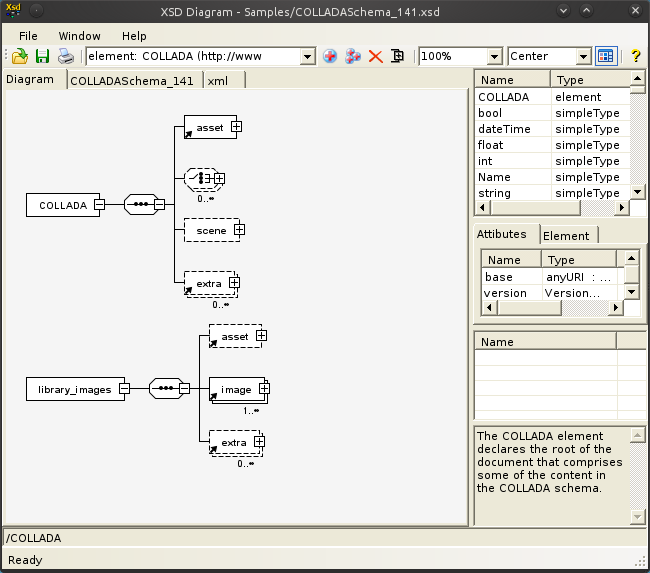650x573 pixels.
Task: Expand the scene element node
Action: (x=239, y=230)
